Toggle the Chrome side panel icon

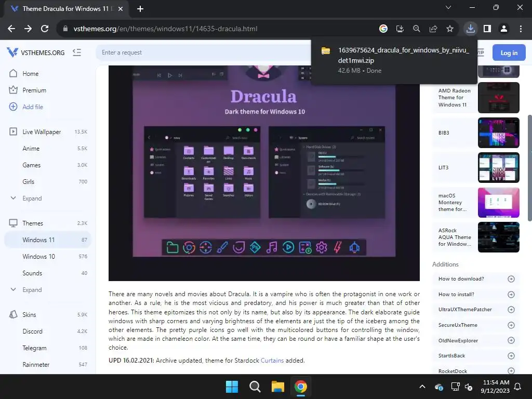pyautogui.click(x=487, y=29)
